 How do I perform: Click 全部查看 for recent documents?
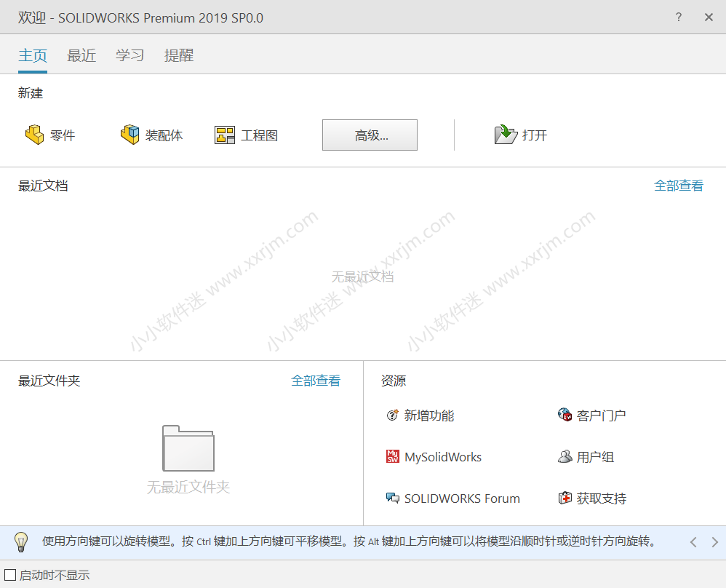[x=678, y=186]
